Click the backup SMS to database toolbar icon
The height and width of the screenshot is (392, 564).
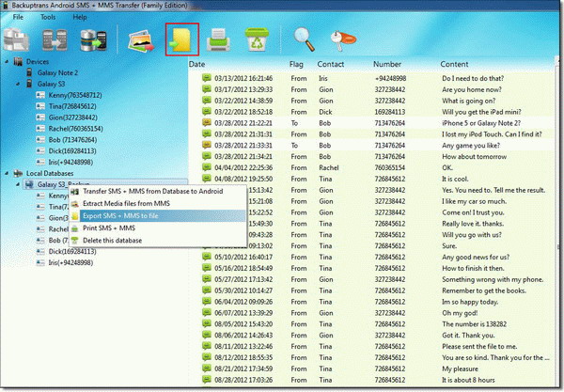click(16, 40)
